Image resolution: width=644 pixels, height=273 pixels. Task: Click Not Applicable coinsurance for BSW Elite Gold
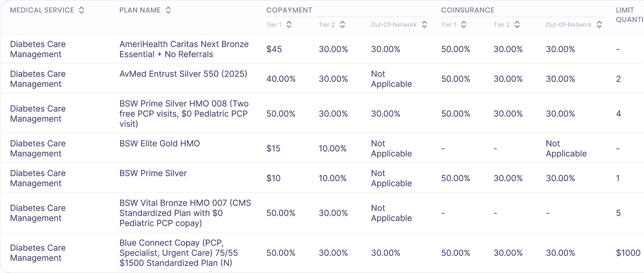pos(566,148)
